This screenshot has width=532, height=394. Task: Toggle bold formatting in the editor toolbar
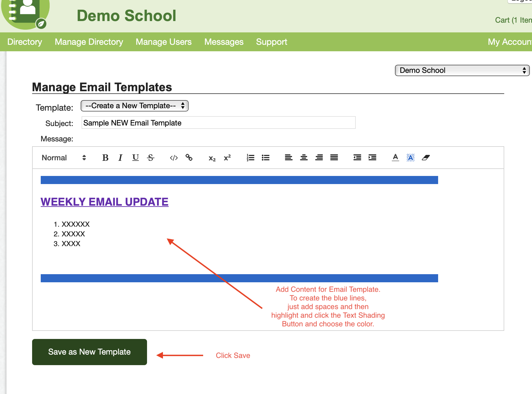click(x=105, y=158)
